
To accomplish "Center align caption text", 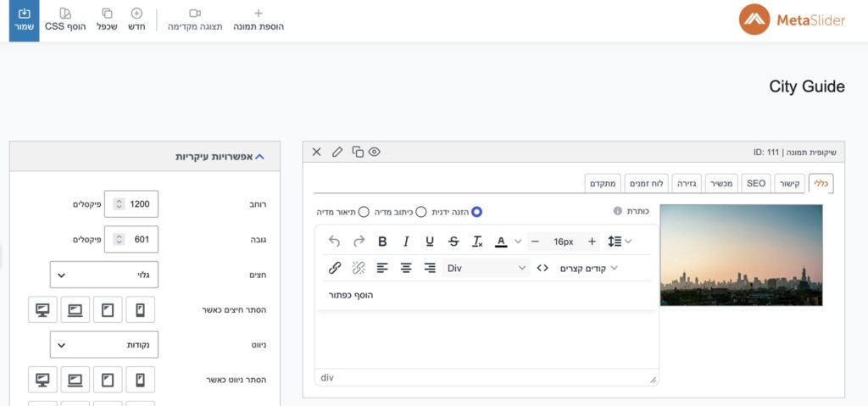I will click(x=406, y=268).
